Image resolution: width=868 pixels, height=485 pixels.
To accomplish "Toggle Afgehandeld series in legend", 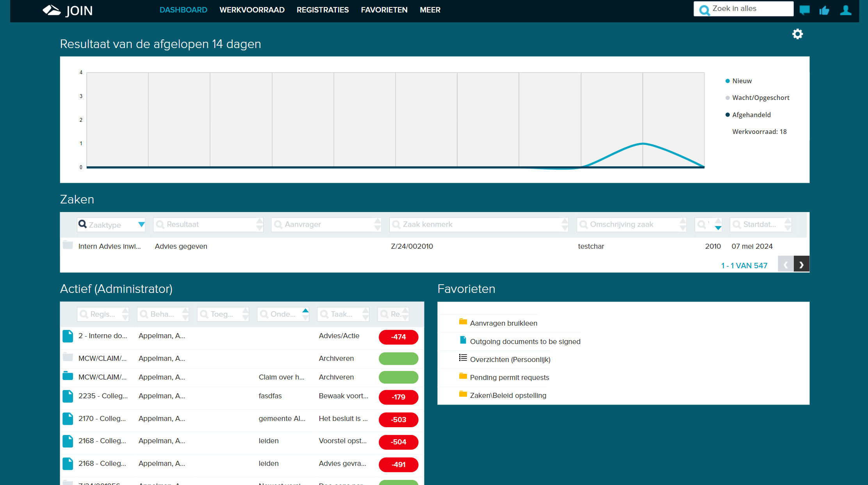I will (748, 115).
